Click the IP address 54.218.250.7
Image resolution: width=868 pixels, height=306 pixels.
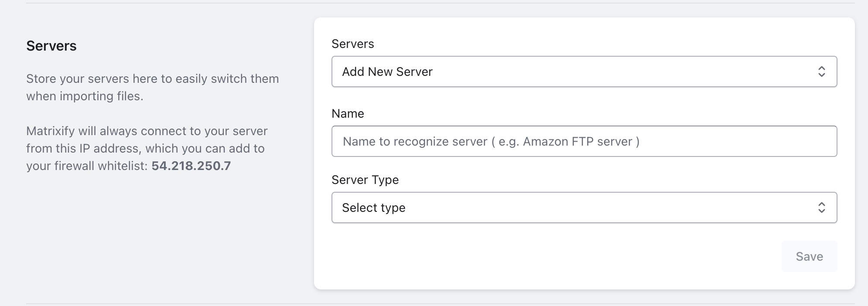click(x=191, y=166)
